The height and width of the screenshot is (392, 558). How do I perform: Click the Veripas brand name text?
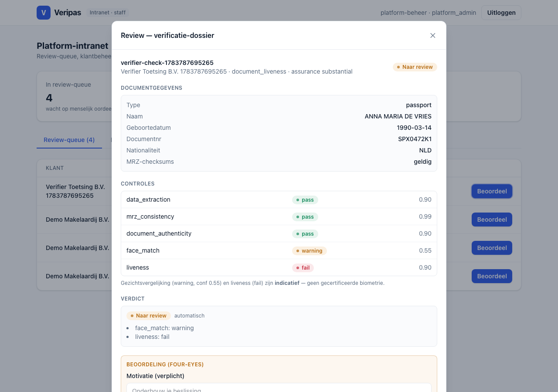(68, 13)
